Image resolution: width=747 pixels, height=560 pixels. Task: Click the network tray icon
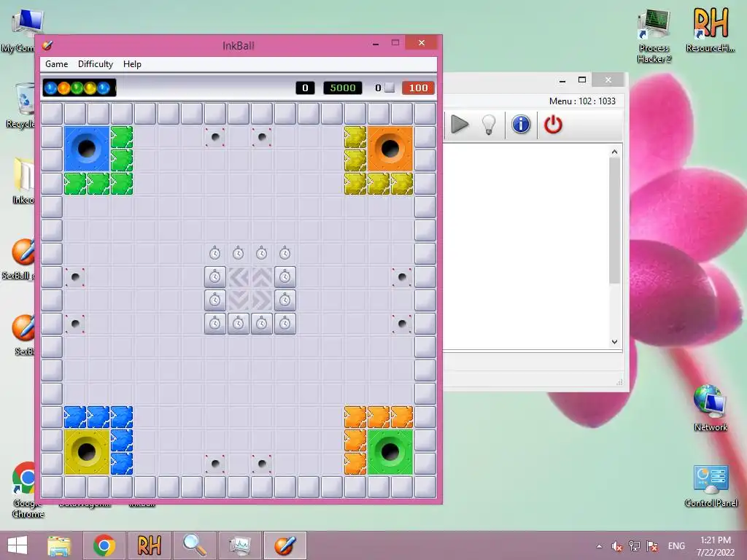635,546
